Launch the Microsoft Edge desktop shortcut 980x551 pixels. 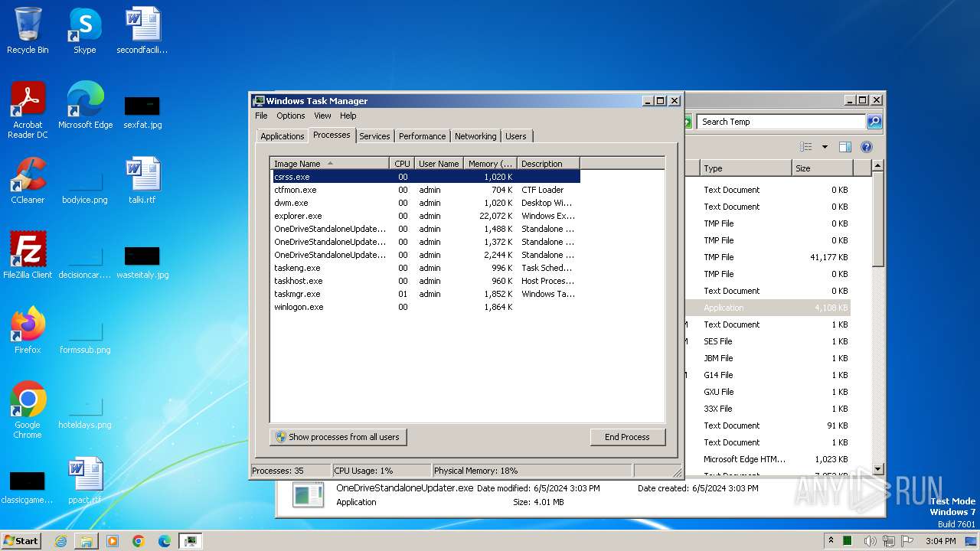[x=85, y=106]
